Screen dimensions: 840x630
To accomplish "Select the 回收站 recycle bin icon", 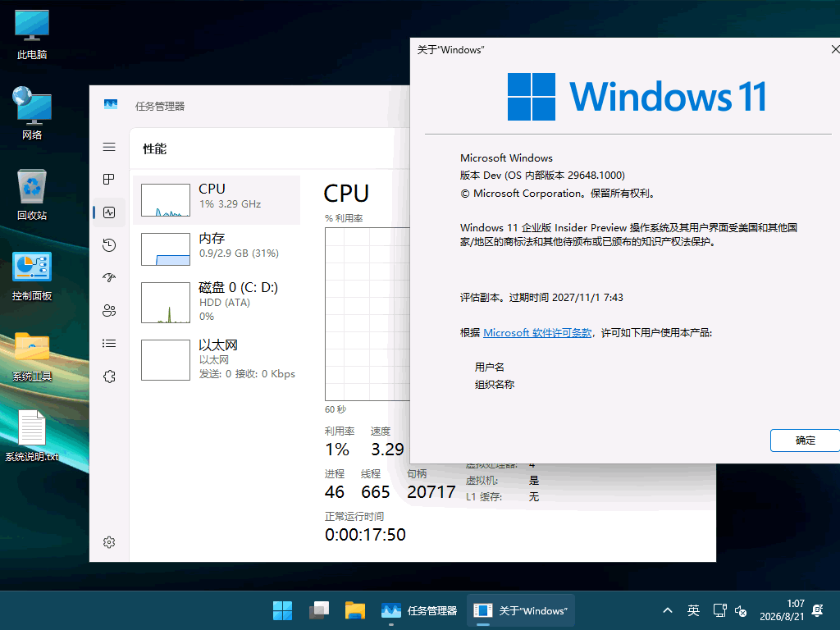I will click(x=32, y=194).
